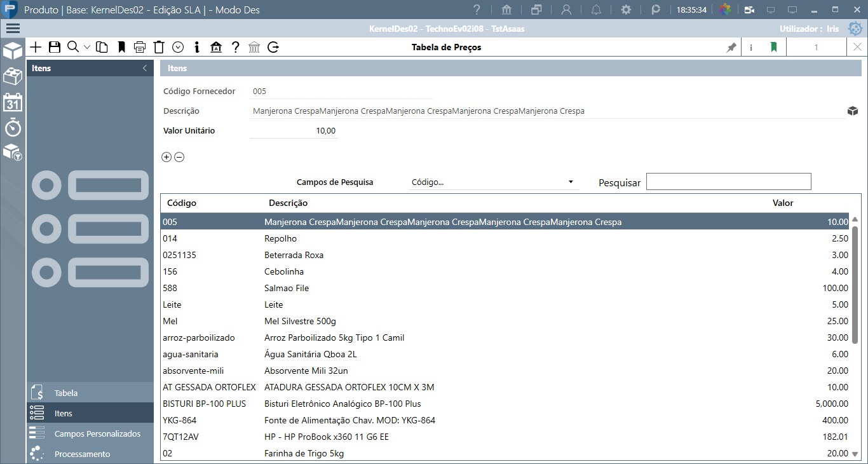Click the Valor Unitário field
This screenshot has height=464, width=868.
point(294,131)
